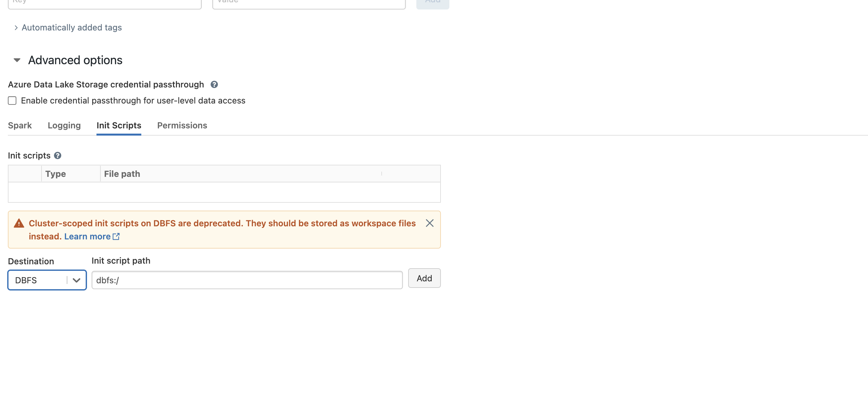The image size is (868, 393).
Task: Click help icon next to Init scripts label
Action: (58, 156)
